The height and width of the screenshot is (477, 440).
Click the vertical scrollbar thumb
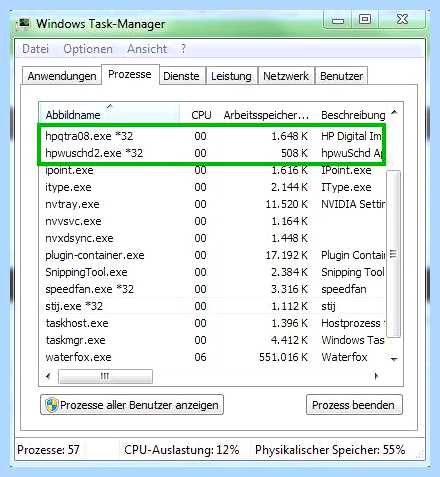coord(394,254)
